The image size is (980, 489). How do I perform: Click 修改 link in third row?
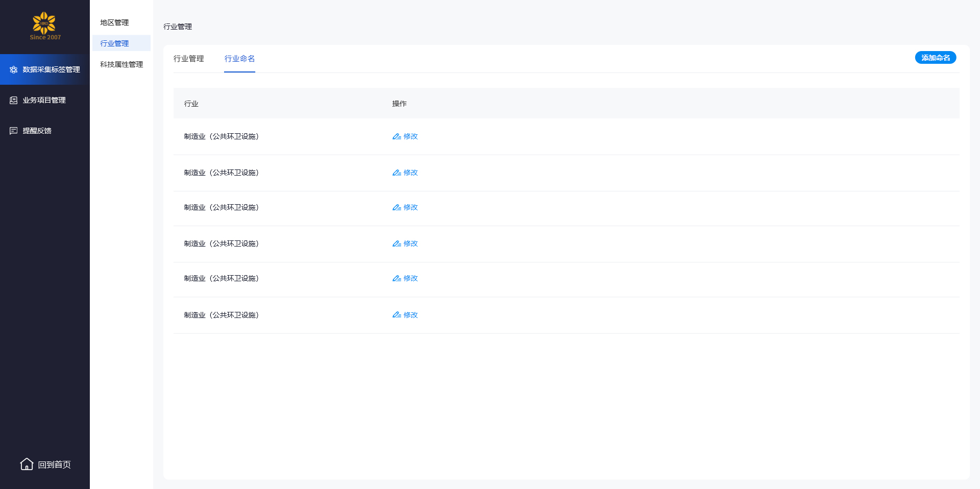(x=410, y=207)
